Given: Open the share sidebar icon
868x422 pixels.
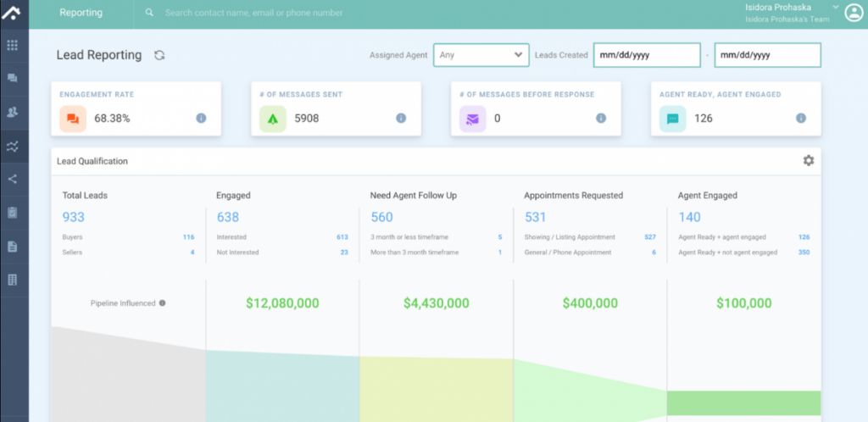Looking at the screenshot, I should pyautogui.click(x=12, y=179).
